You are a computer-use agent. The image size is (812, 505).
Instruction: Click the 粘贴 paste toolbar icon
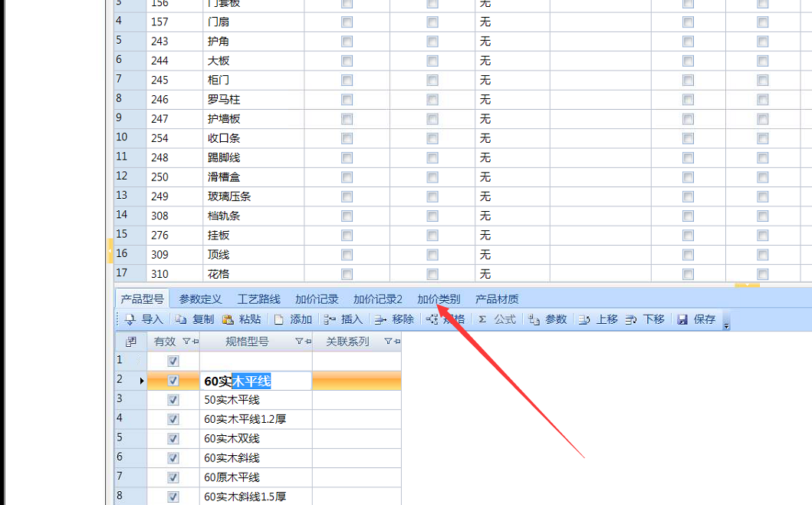point(228,319)
